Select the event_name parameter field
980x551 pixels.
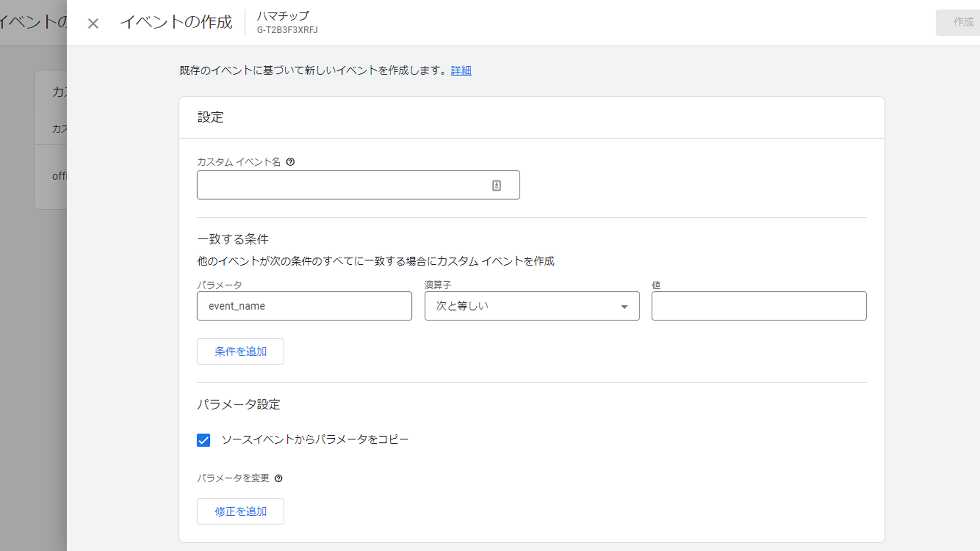(x=304, y=306)
